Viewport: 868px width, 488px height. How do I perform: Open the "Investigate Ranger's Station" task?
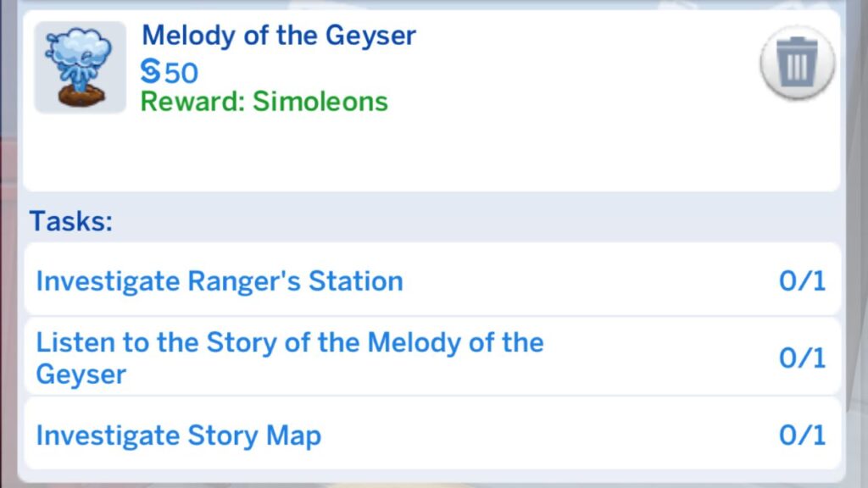click(219, 281)
